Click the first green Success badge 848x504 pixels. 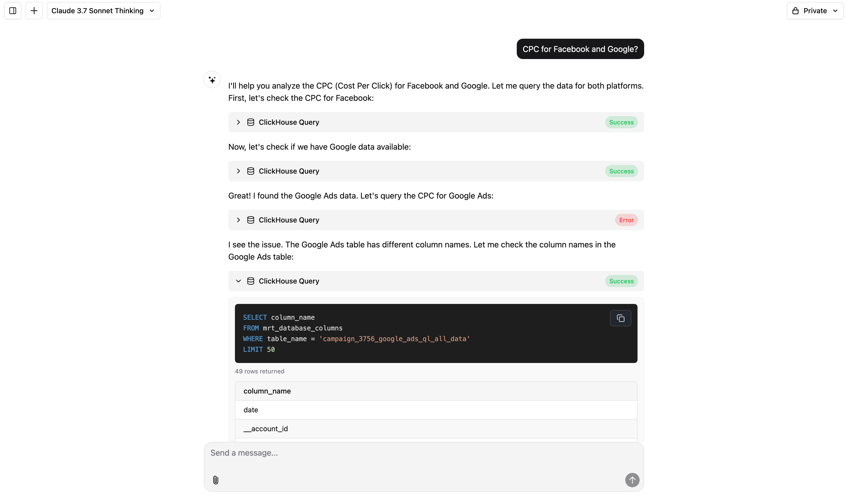[x=621, y=122]
